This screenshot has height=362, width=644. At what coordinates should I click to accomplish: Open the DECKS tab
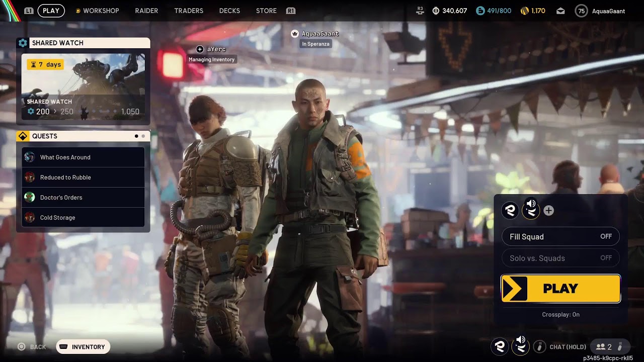click(x=229, y=11)
